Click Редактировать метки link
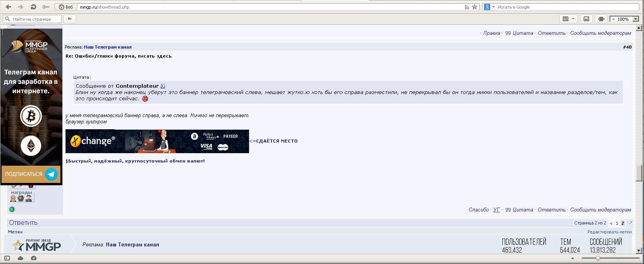Screen dimensions: 644x264 click(609, 232)
